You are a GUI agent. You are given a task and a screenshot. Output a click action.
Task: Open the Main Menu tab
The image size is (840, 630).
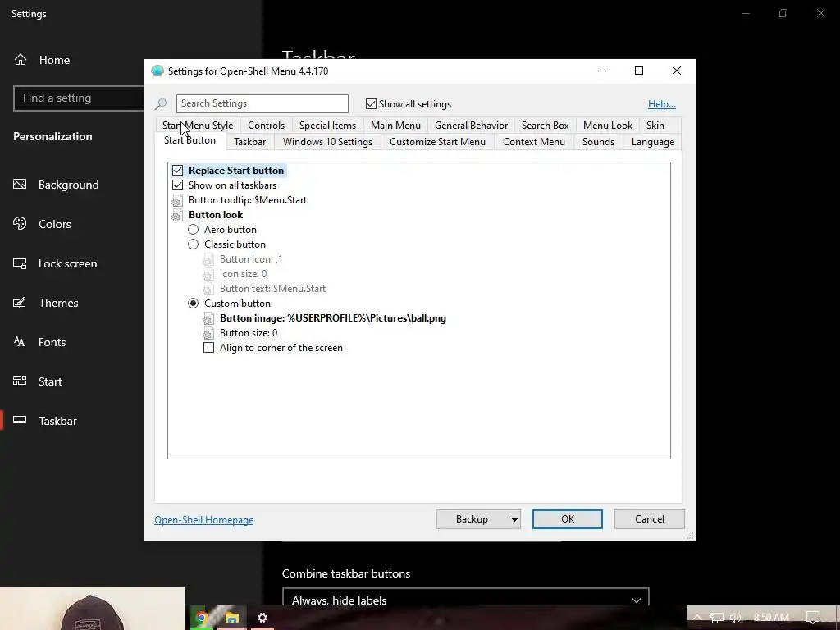click(x=395, y=126)
